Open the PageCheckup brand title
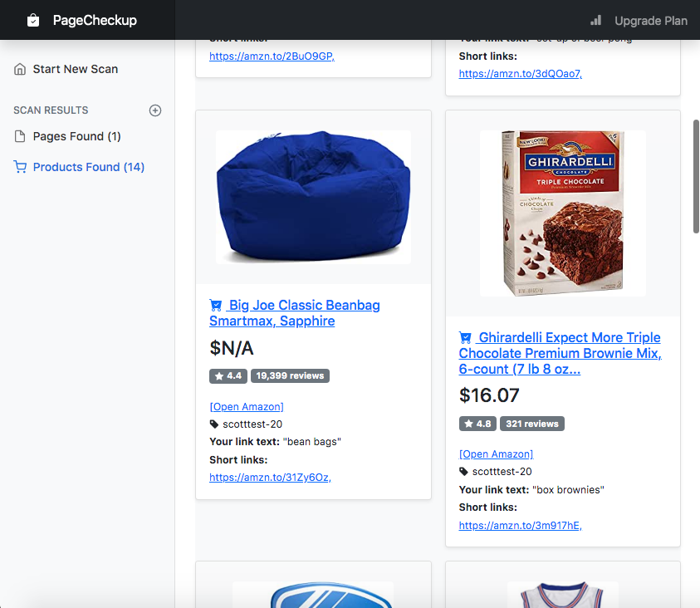700x608 pixels. coord(95,20)
